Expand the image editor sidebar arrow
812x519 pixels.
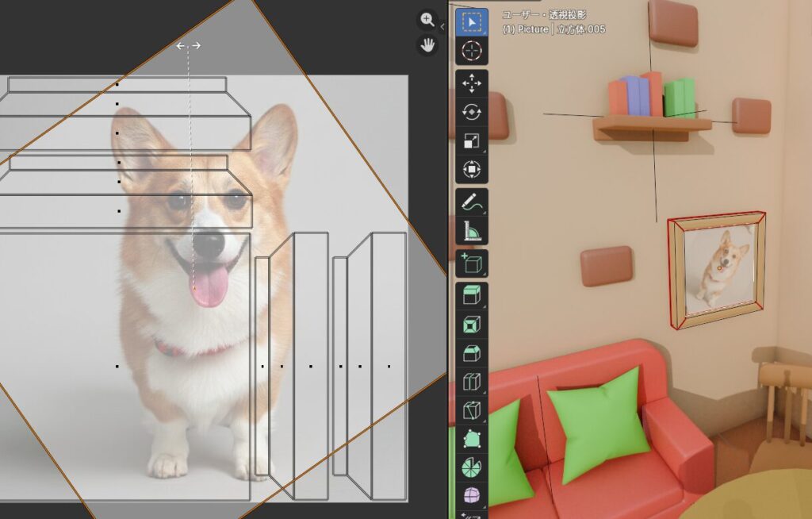point(442,26)
